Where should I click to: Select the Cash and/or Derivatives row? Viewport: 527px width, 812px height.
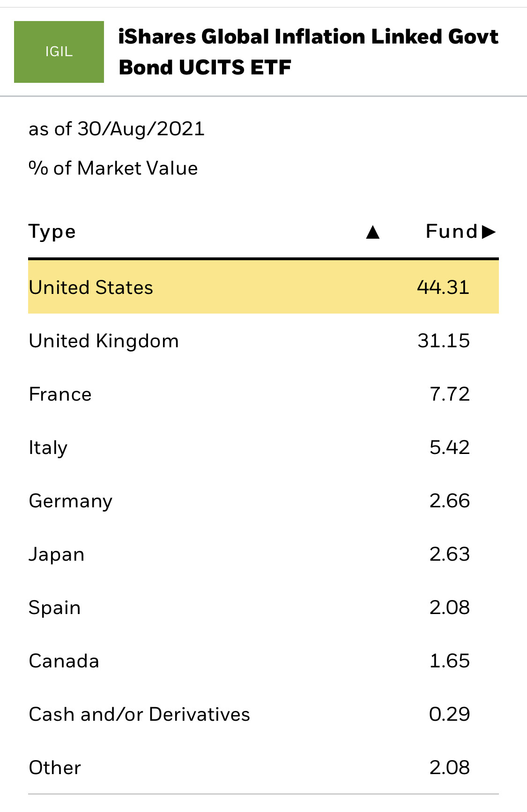263,714
